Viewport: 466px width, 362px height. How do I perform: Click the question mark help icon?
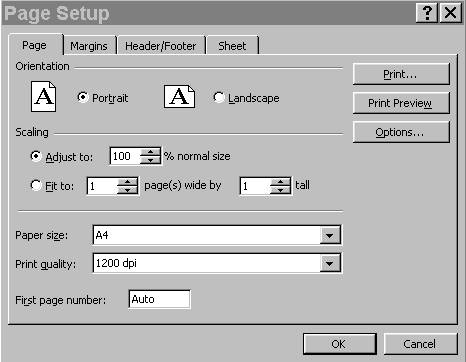[x=427, y=13]
